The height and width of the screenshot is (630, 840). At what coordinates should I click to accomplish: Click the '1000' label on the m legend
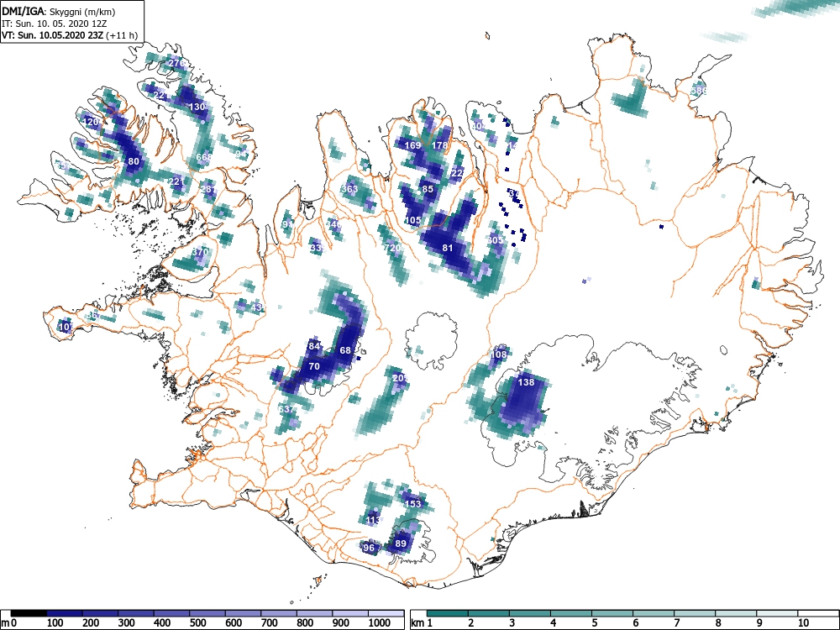point(380,622)
